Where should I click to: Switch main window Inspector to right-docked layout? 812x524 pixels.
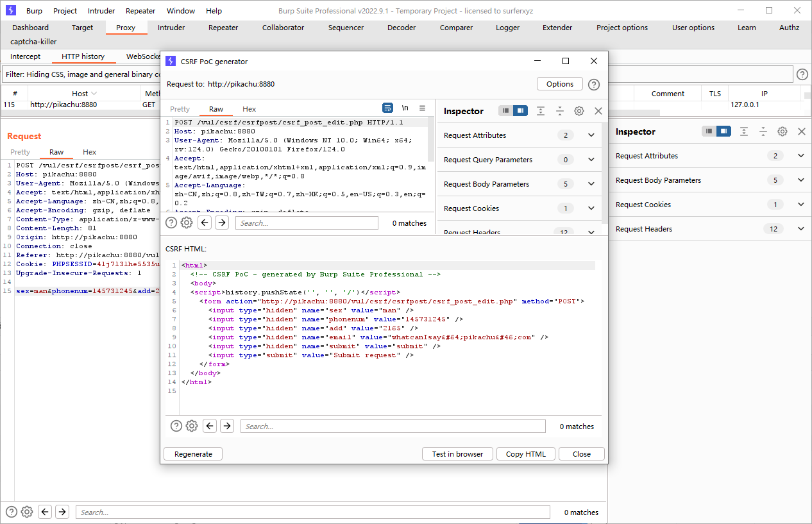(723, 131)
